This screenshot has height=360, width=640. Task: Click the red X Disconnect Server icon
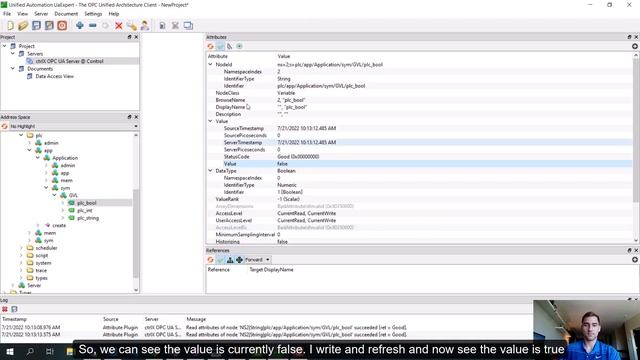118,26
